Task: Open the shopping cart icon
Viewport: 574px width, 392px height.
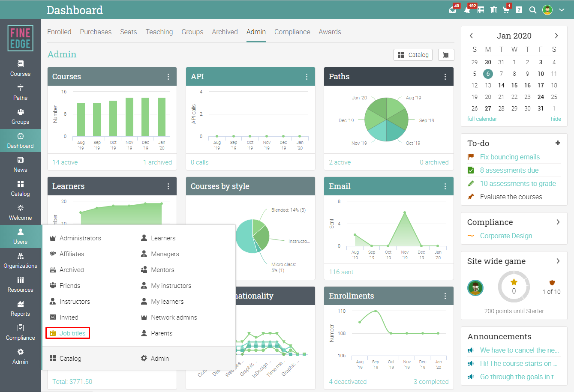Action: 506,10
